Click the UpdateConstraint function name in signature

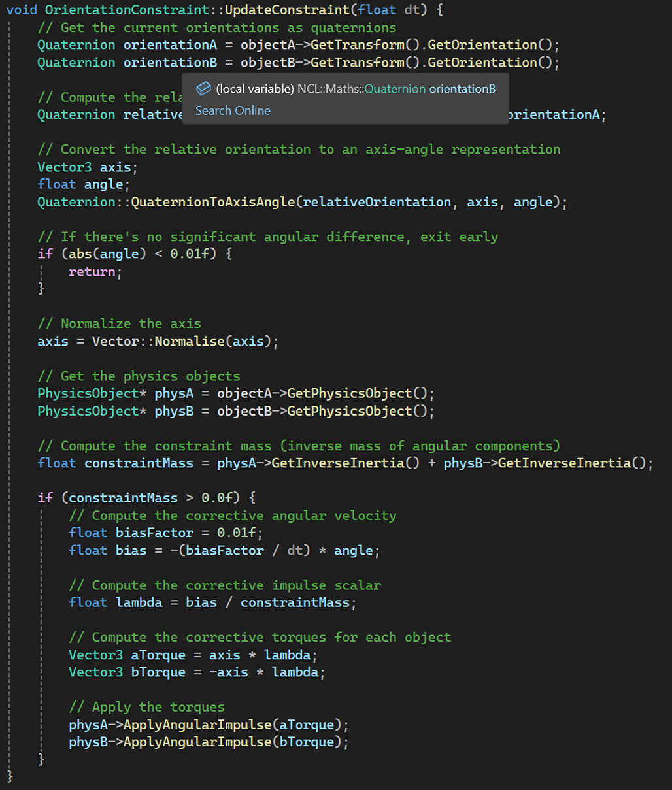click(x=287, y=10)
